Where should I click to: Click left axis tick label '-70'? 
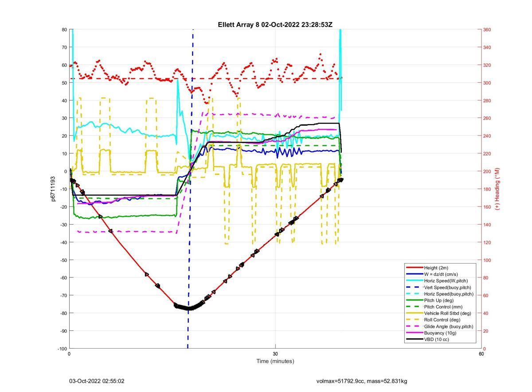click(63, 295)
